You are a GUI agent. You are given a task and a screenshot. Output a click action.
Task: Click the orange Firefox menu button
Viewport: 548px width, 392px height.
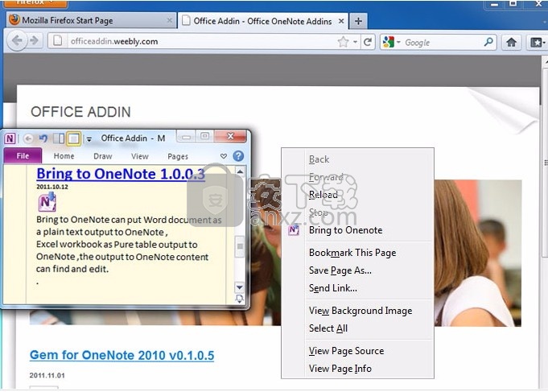coord(35,3)
